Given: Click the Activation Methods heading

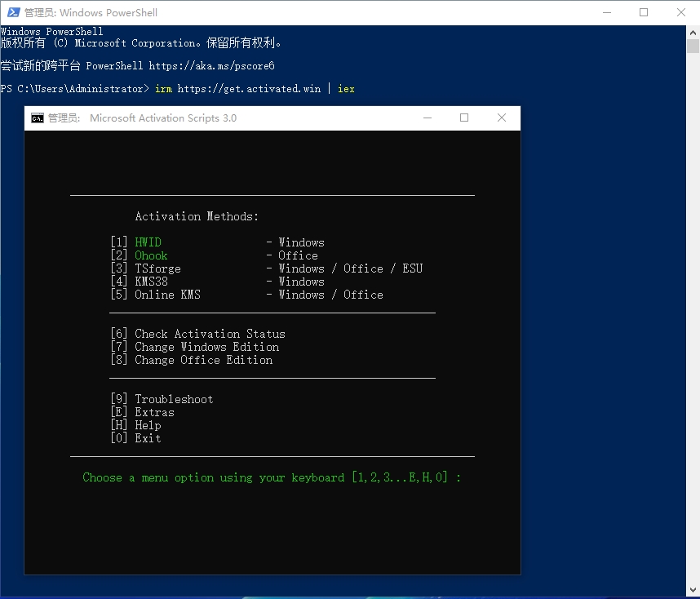Looking at the screenshot, I should [197, 216].
